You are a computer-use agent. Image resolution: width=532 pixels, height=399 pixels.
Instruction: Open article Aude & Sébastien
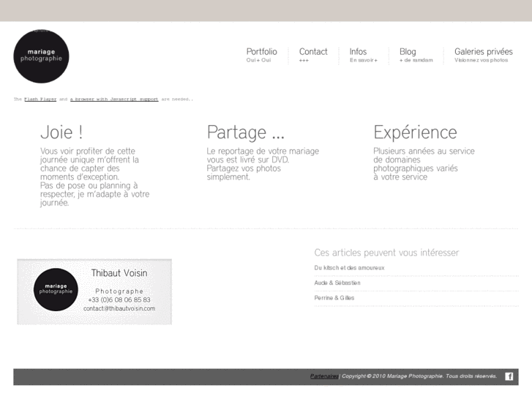337,283
